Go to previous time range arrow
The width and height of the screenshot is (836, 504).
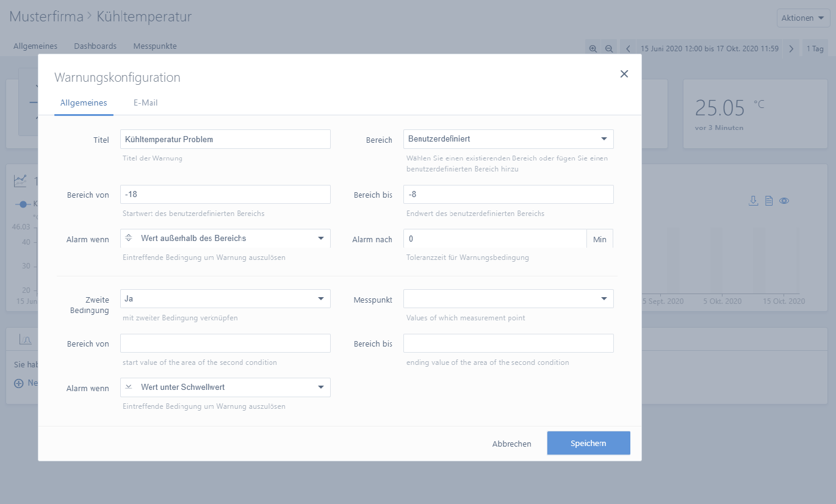pyautogui.click(x=628, y=49)
